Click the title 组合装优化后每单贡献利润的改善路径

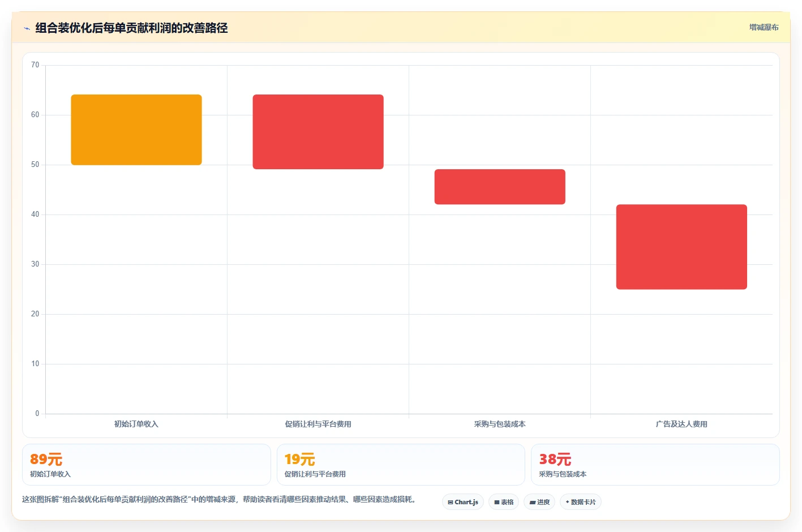pos(131,28)
